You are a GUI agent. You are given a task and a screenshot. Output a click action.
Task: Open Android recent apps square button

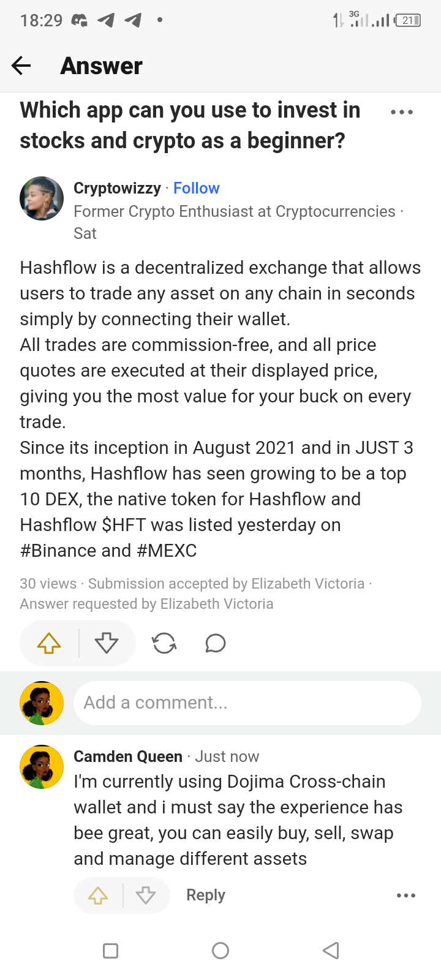click(110, 951)
